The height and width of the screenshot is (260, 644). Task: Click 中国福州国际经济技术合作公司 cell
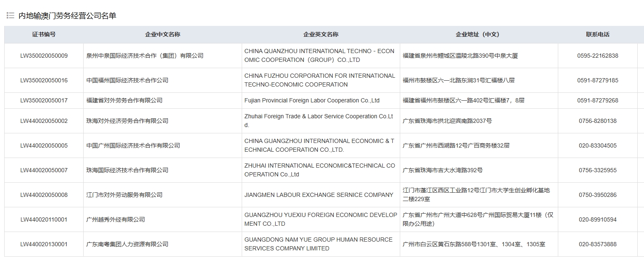(127, 80)
